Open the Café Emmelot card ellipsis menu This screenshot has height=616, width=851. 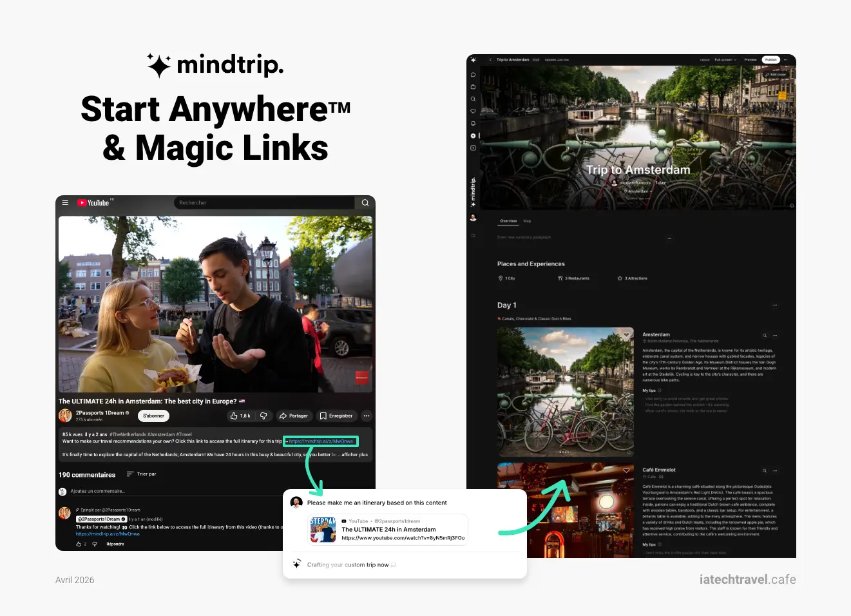tap(775, 470)
